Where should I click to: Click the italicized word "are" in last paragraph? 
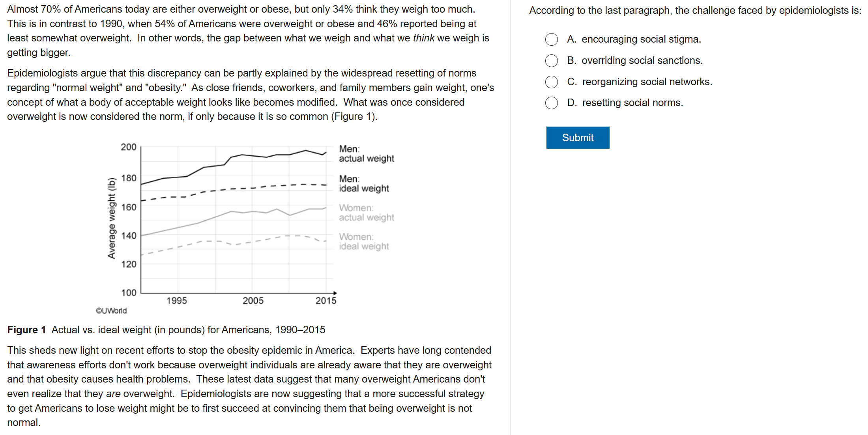(x=113, y=394)
